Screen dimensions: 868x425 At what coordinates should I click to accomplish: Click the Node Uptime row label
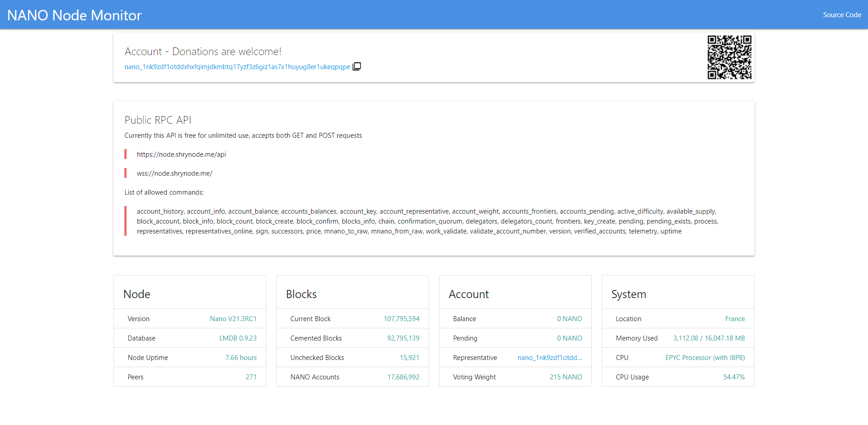[148, 358]
